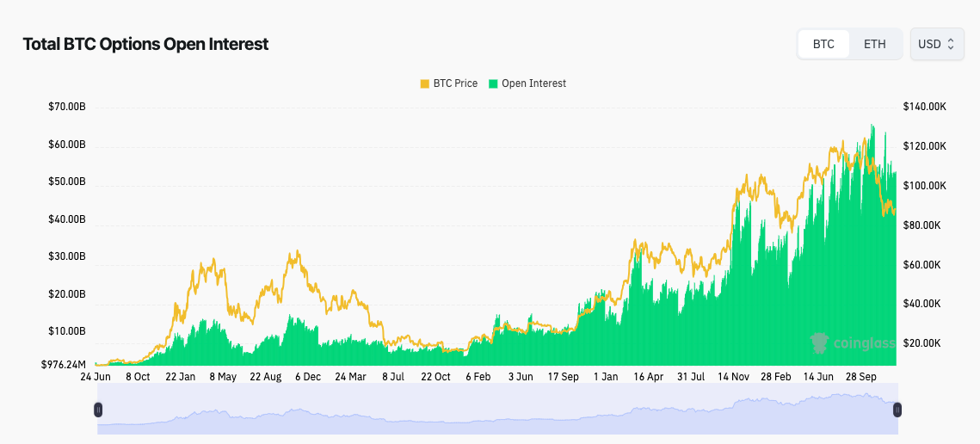
Task: Toggle the Open Interest series in legend
Action: [x=533, y=83]
